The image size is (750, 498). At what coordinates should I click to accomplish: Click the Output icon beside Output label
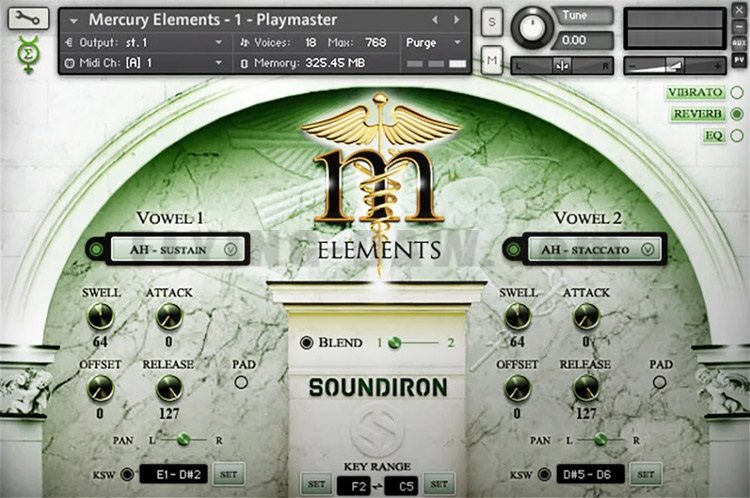[69, 43]
